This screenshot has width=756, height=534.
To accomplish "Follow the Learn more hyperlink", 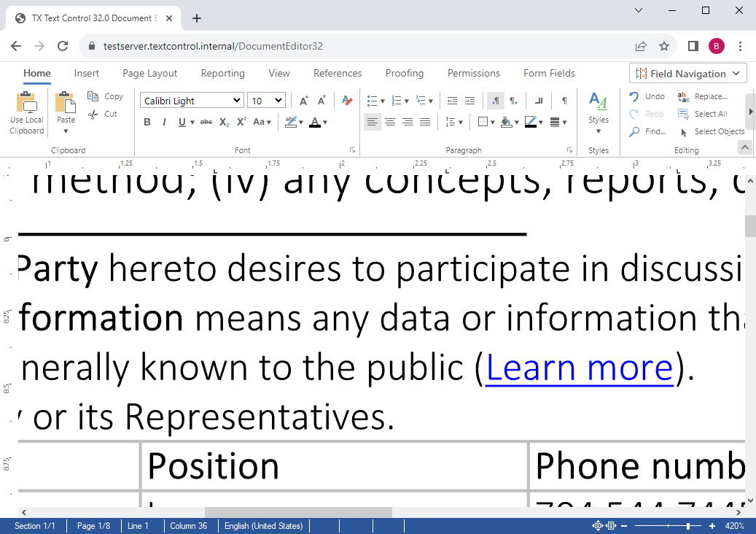I will pos(579,368).
